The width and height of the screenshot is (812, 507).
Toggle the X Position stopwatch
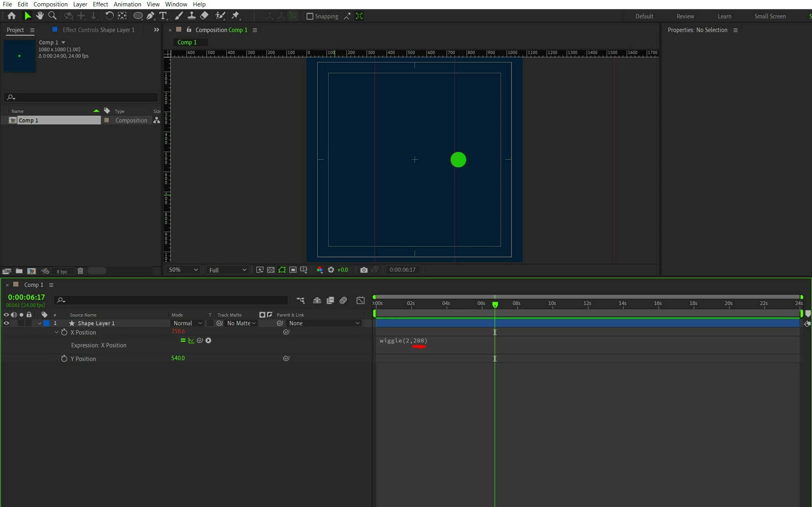(64, 332)
